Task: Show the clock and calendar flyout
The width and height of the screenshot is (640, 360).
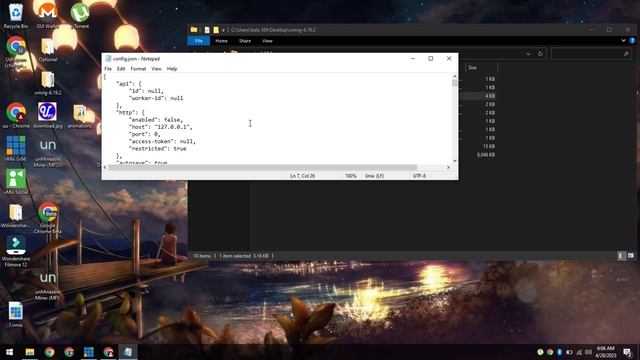Action: click(x=606, y=352)
